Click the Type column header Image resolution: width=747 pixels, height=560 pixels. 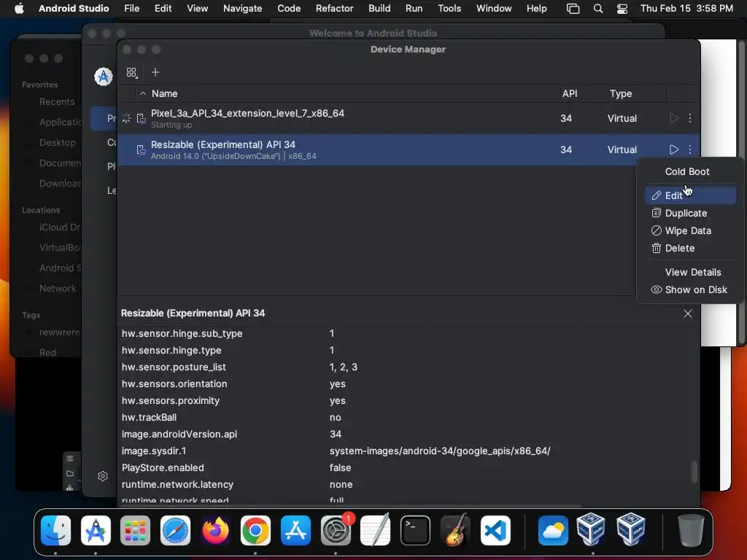tap(620, 94)
